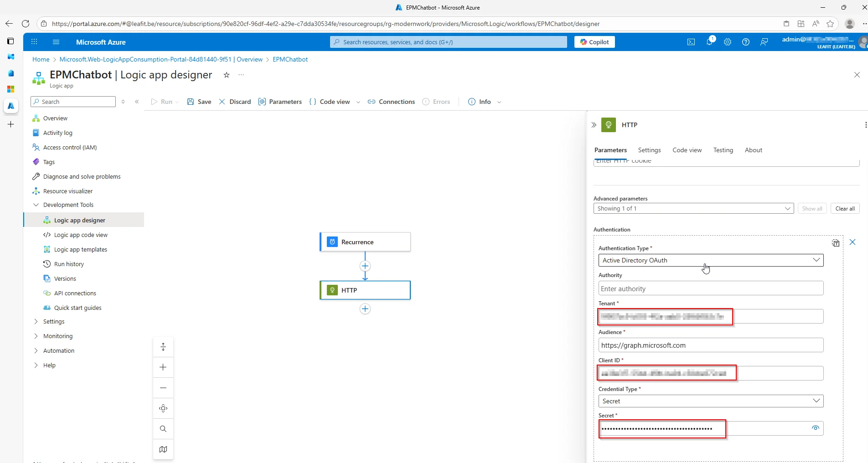Click the Recurrence trigger node
Screen dimensions: 868x463
[x=365, y=242]
